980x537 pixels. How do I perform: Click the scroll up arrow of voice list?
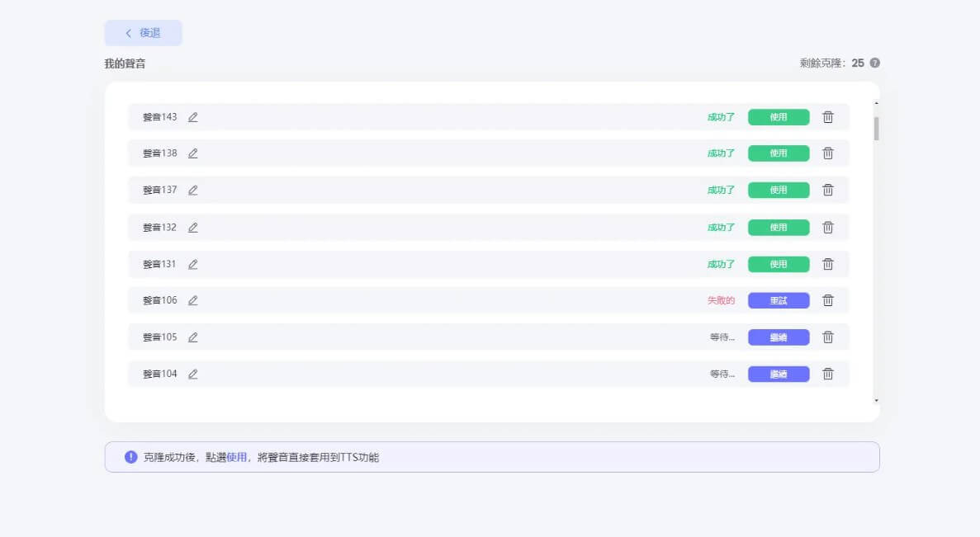(876, 103)
